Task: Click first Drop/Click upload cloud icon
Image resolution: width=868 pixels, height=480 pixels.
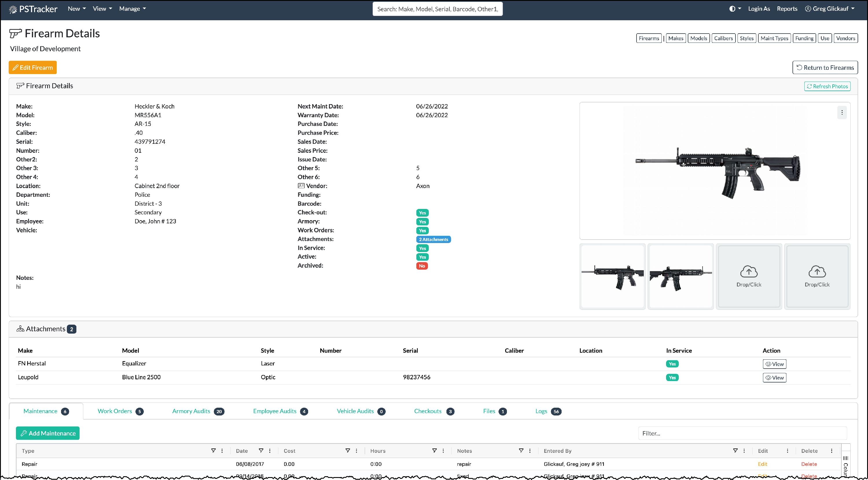Action: coord(749,271)
